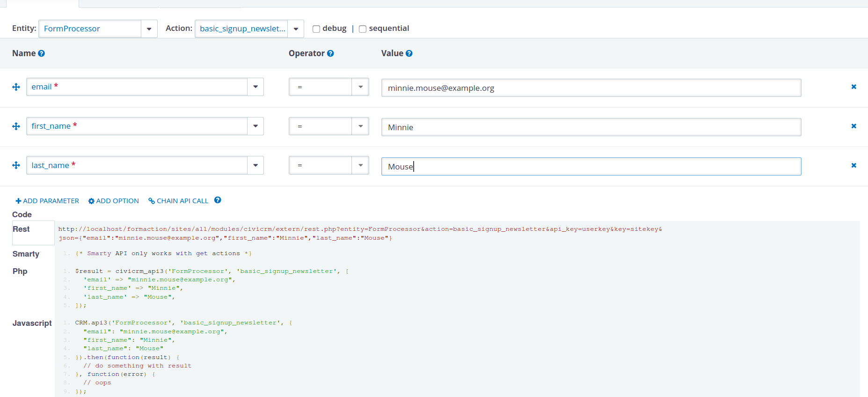Click the first_name value field containing Minnie

pyautogui.click(x=591, y=127)
